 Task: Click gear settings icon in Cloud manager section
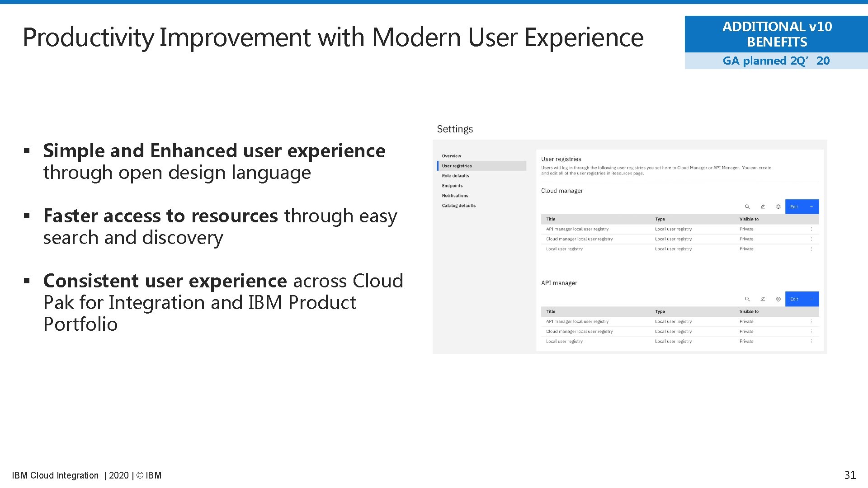(778, 206)
